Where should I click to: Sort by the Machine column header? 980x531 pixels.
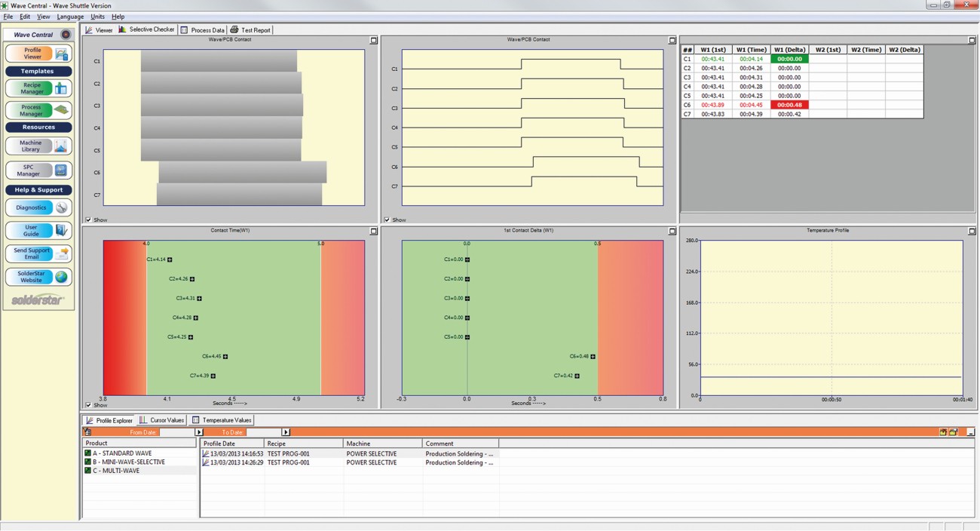pos(383,444)
